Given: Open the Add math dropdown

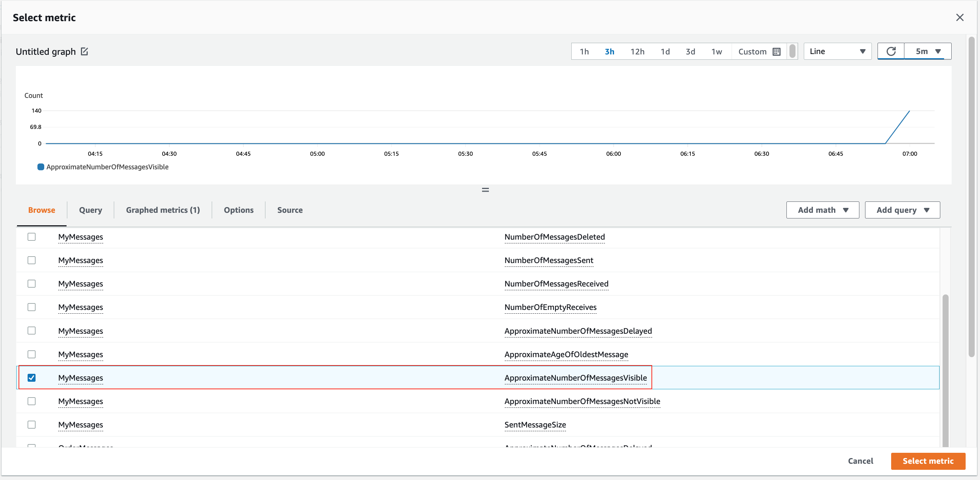Looking at the screenshot, I should click(822, 210).
